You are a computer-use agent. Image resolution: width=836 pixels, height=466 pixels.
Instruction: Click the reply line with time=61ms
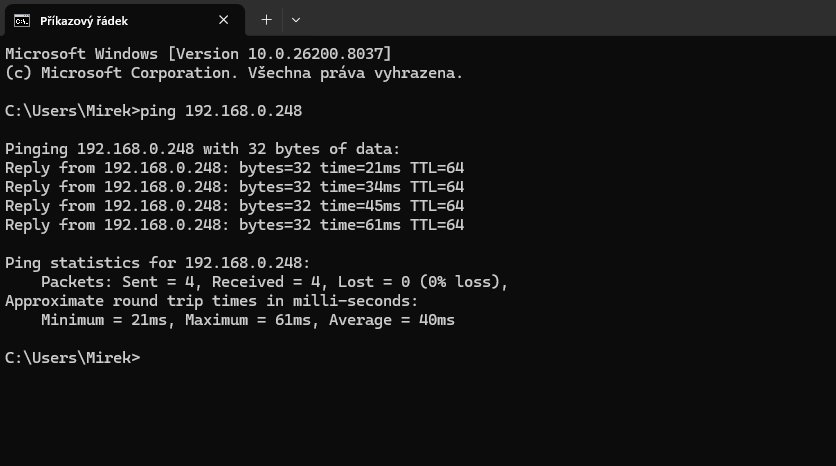(x=234, y=224)
